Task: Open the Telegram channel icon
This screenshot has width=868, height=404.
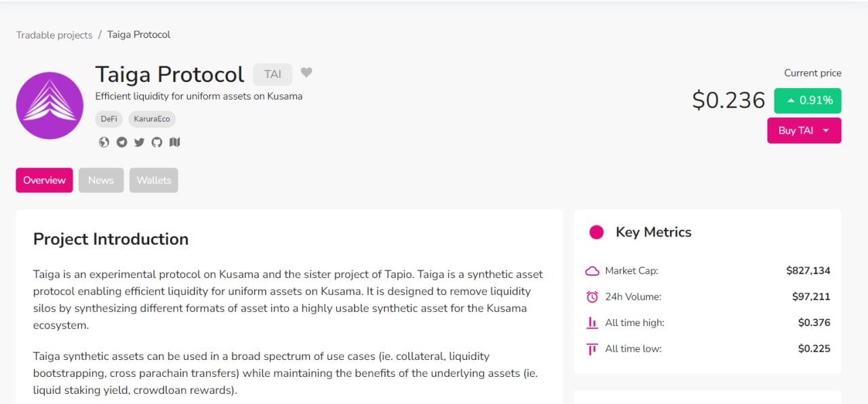Action: [x=121, y=142]
